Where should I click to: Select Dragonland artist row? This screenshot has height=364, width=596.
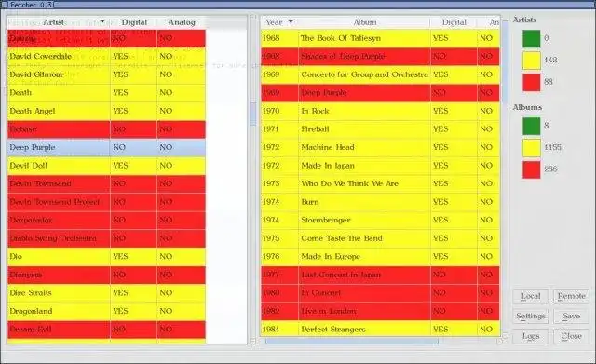[x=106, y=311]
